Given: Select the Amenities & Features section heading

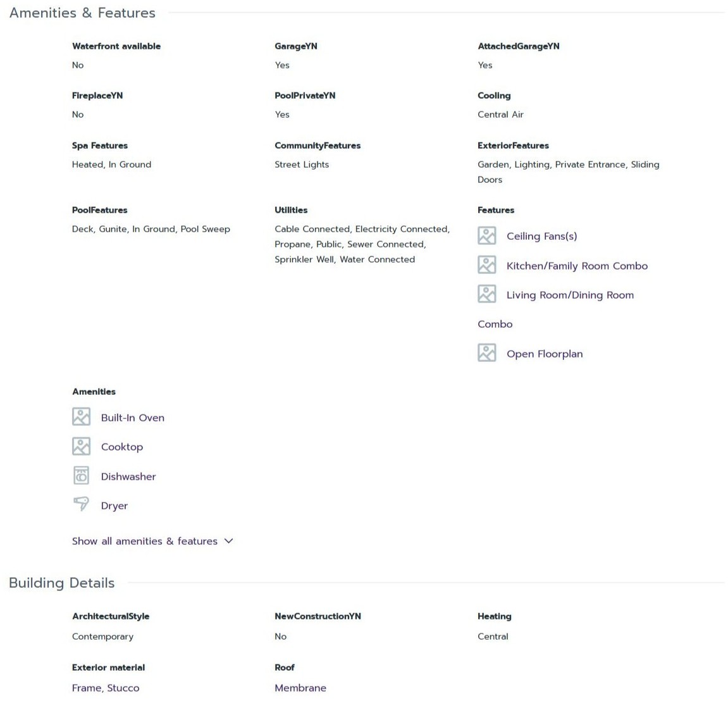Looking at the screenshot, I should pyautogui.click(x=82, y=13).
